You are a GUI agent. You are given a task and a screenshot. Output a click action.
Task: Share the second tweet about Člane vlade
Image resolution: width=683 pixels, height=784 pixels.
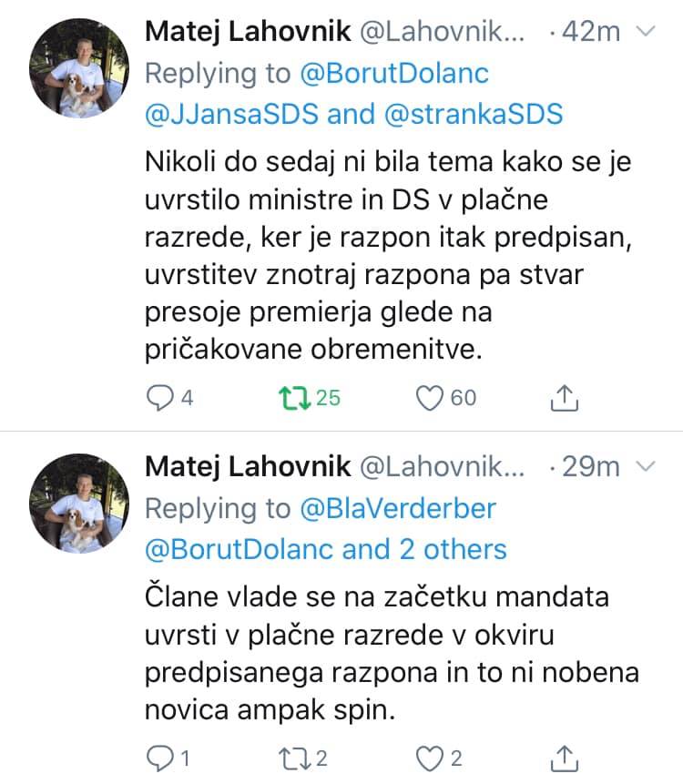[565, 757]
